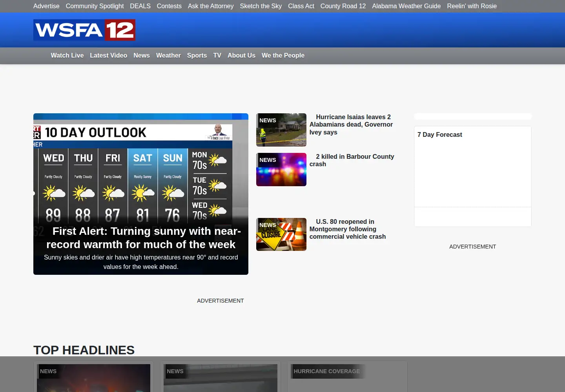Open Sketch the Sky
565x392 pixels.
tap(261, 6)
